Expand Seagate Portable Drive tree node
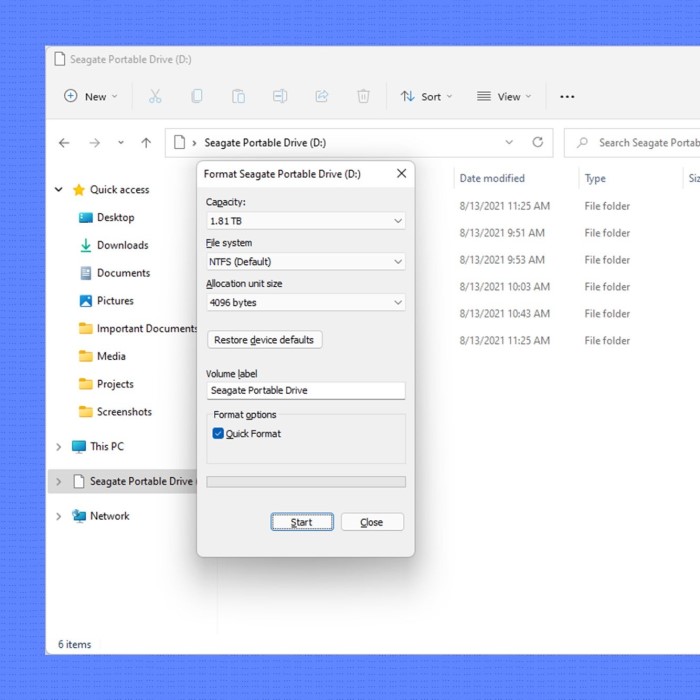The width and height of the screenshot is (700, 700). [x=58, y=481]
